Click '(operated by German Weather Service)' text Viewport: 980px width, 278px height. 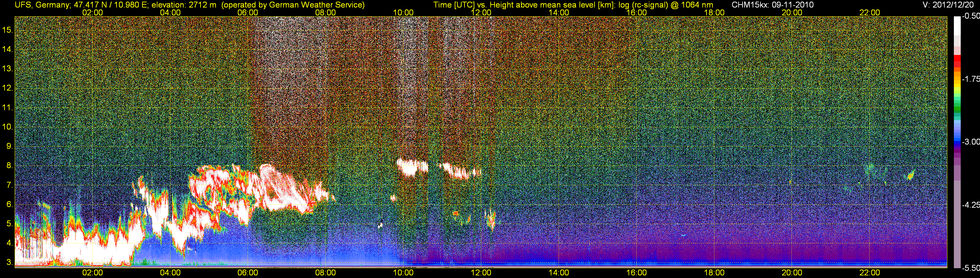[x=293, y=5]
